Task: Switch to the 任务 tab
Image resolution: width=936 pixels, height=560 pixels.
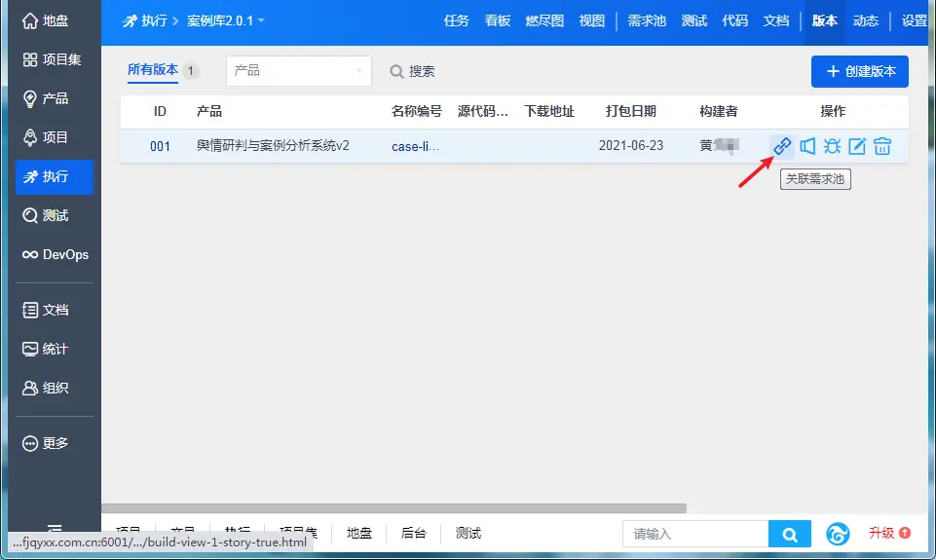Action: tap(456, 20)
